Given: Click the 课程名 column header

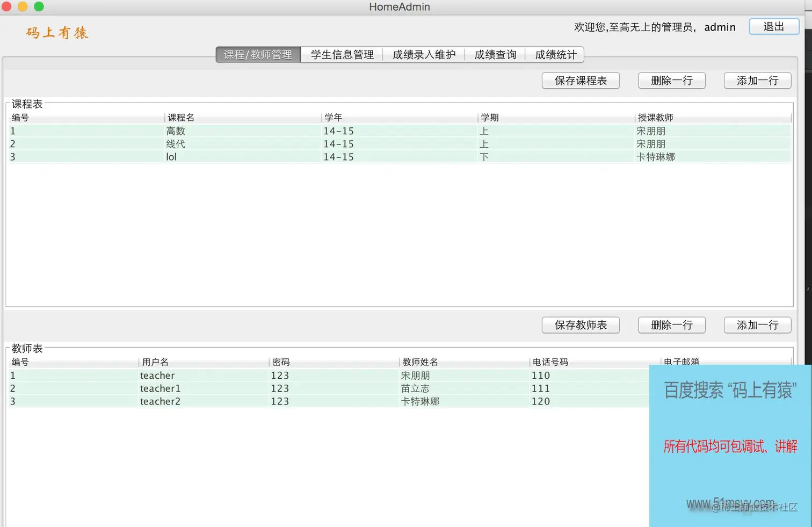Looking at the screenshot, I should [243, 118].
